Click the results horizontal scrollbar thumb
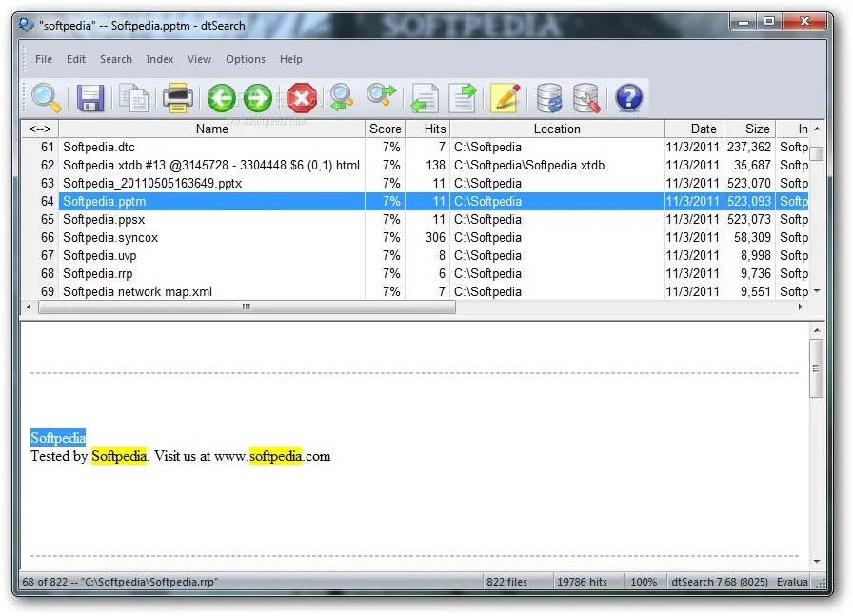 coord(247,307)
